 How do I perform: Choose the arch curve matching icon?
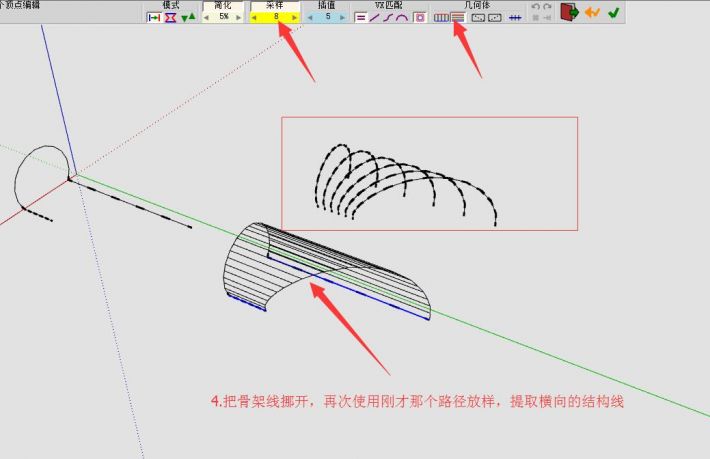pyautogui.click(x=402, y=18)
